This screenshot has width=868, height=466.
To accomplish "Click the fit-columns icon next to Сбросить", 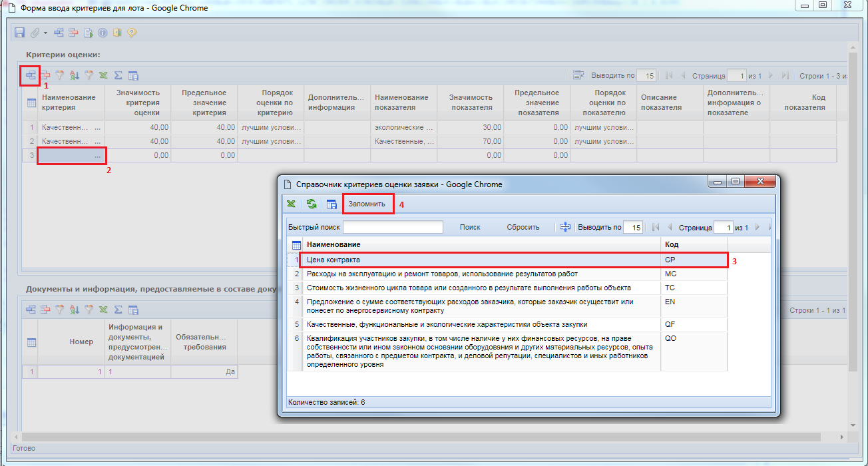I will 566,227.
